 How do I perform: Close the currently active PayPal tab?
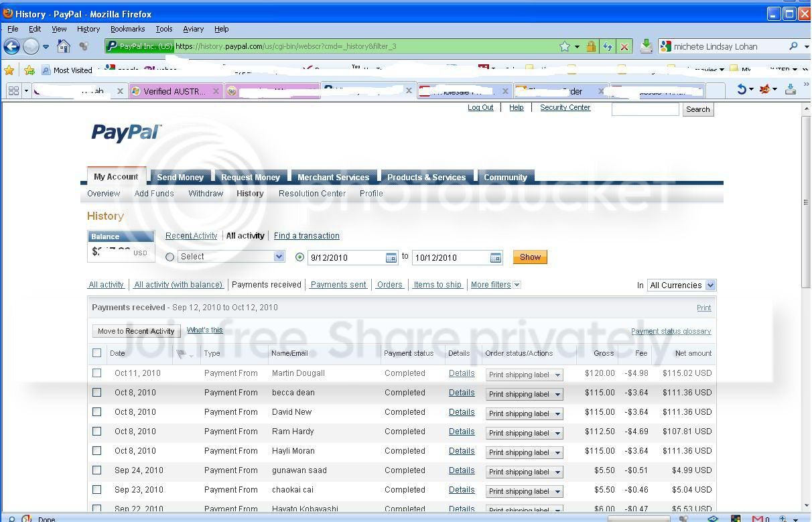(409, 90)
